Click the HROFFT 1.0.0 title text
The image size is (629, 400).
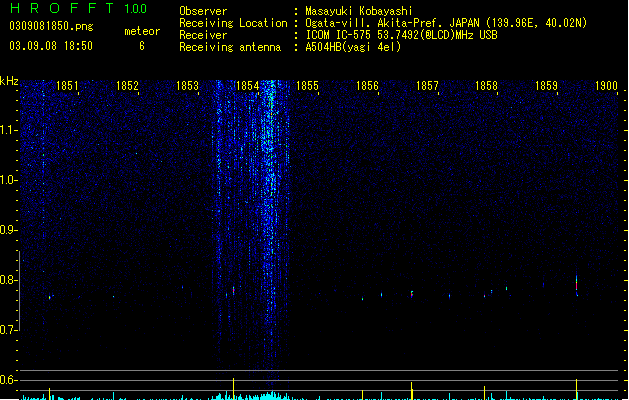[x=79, y=8]
